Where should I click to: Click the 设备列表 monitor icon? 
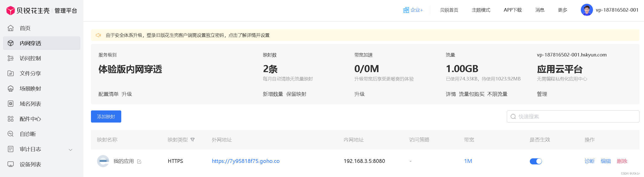11,164
